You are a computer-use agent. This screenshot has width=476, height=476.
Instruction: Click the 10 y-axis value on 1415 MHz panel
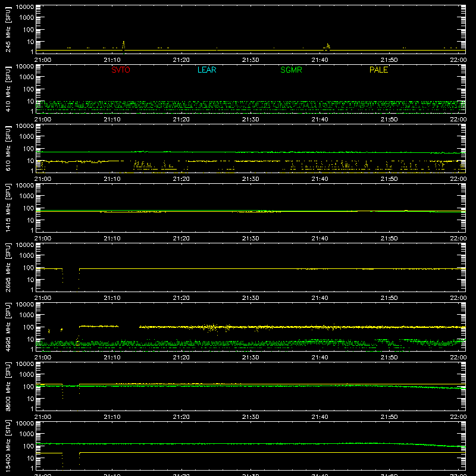tap(30, 220)
